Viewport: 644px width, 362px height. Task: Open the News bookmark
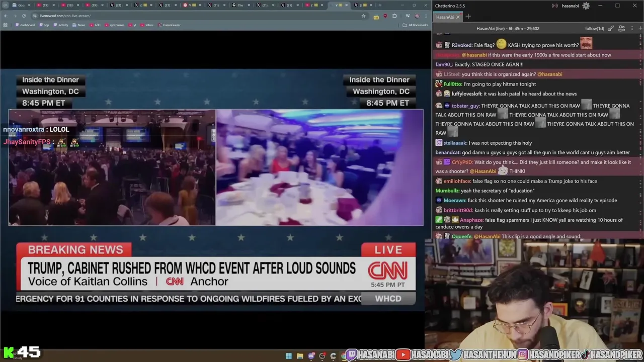(x=78, y=25)
